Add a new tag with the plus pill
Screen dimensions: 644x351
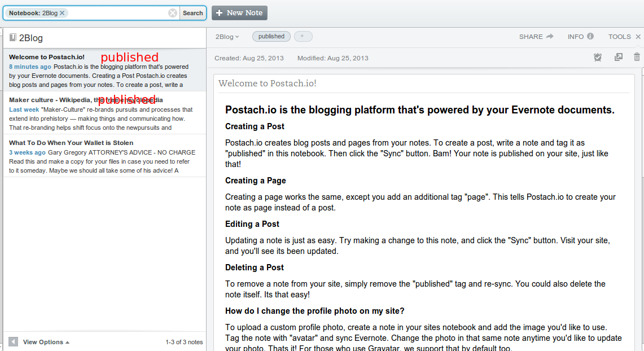coord(303,37)
